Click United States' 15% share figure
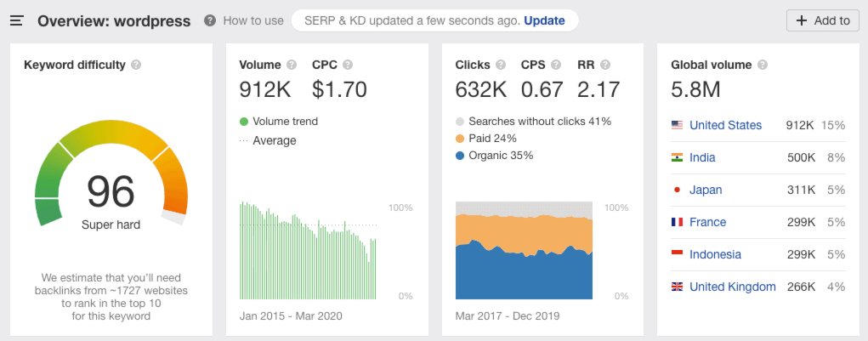868x341 pixels. coord(833,125)
